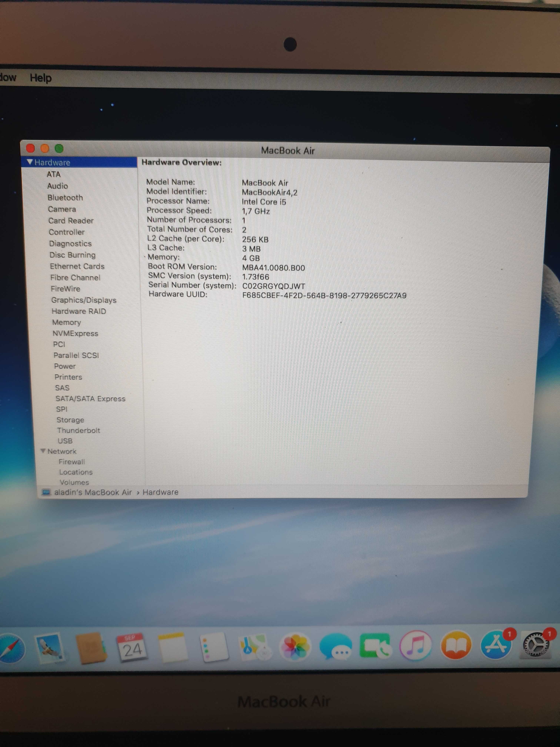The image size is (560, 747).
Task: Click the MacBookAir4,2 model identifier
Action: click(x=270, y=192)
